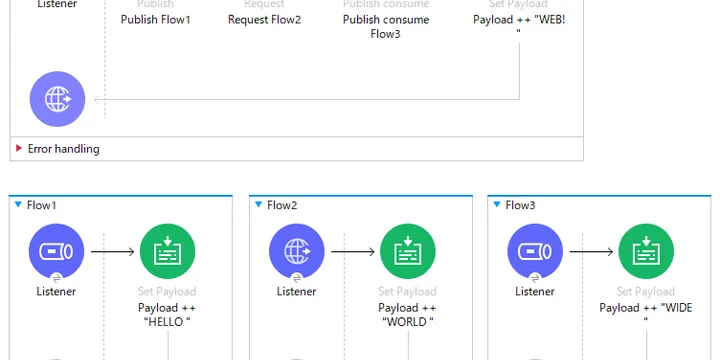Select the HTTP response icon in the top flow

[57, 99]
